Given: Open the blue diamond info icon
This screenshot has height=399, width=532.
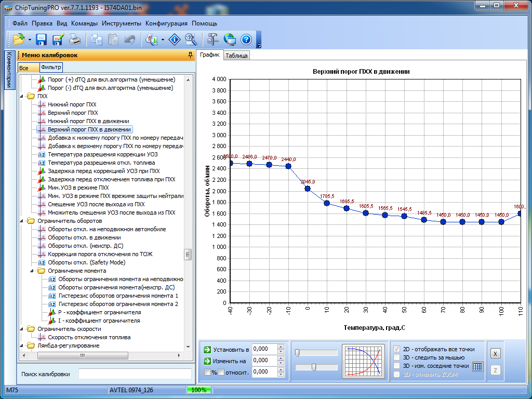Looking at the screenshot, I should pos(176,39).
